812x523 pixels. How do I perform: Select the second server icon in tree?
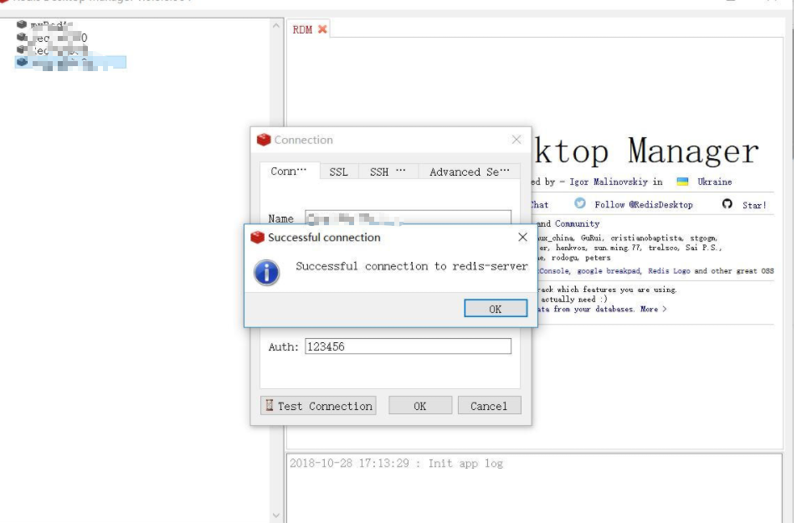22,37
